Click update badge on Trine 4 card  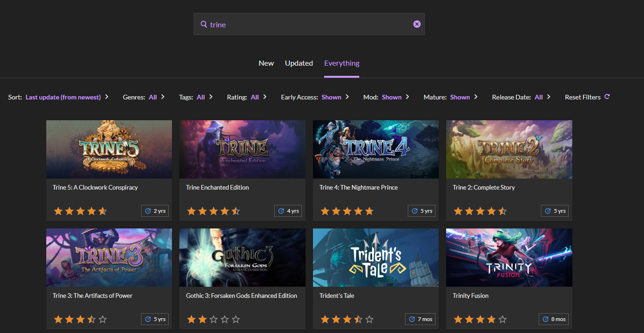pos(422,211)
